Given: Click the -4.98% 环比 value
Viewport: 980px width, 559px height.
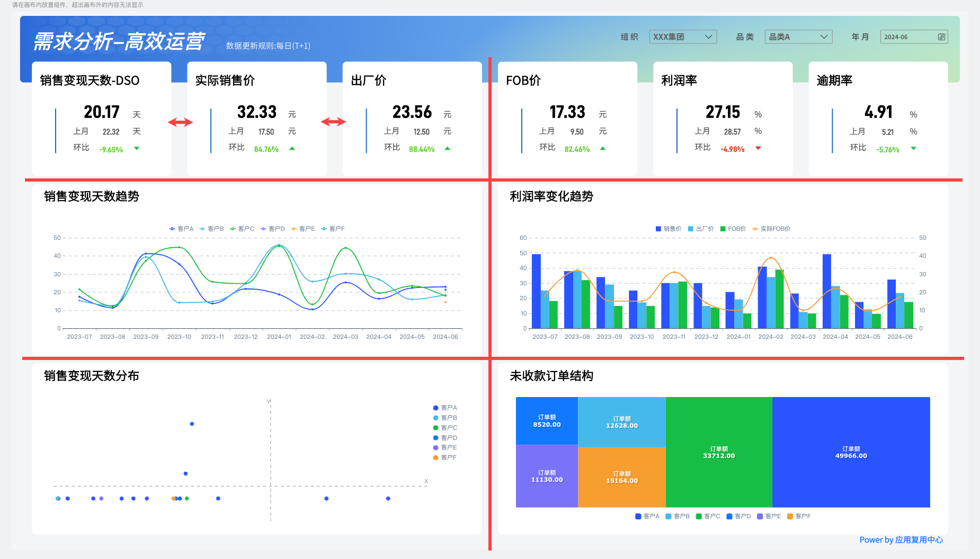Looking at the screenshot, I should (733, 149).
